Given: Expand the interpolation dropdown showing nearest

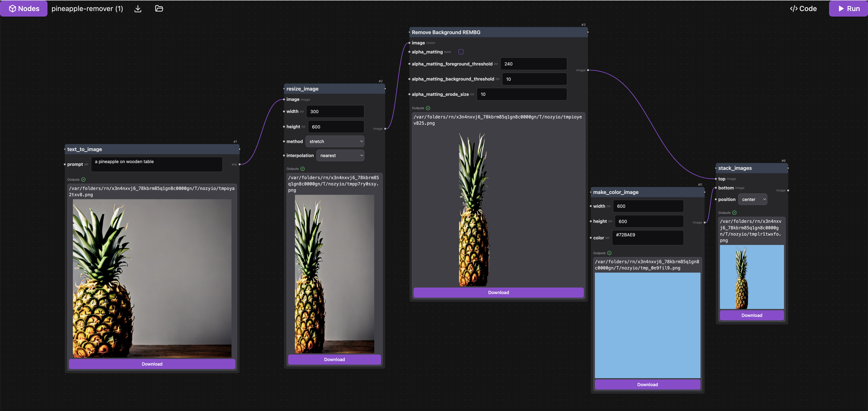Looking at the screenshot, I should (x=340, y=156).
